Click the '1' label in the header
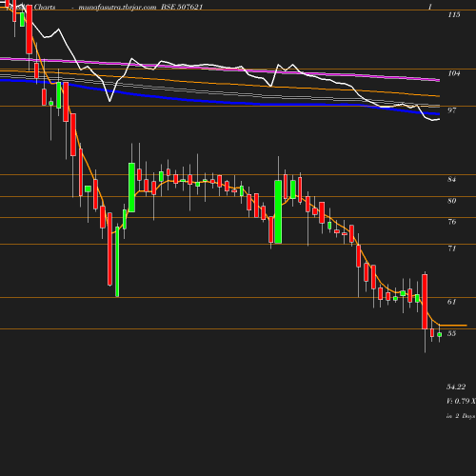The image size is (476, 476). (x=430, y=7)
